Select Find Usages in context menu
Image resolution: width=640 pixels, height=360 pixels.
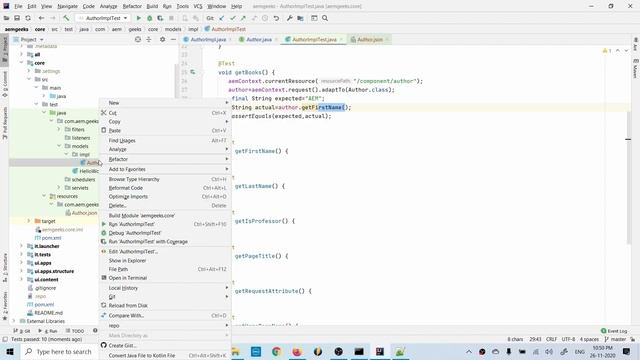tap(165, 140)
